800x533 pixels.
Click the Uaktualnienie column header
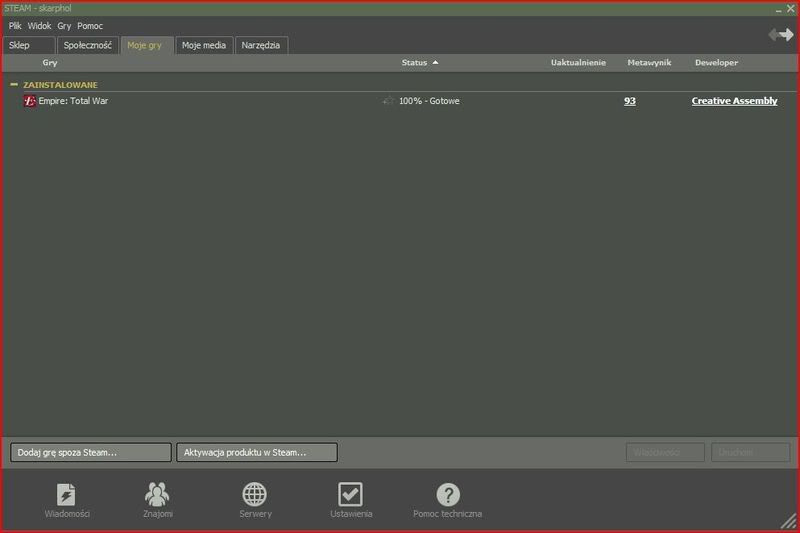pyautogui.click(x=578, y=63)
